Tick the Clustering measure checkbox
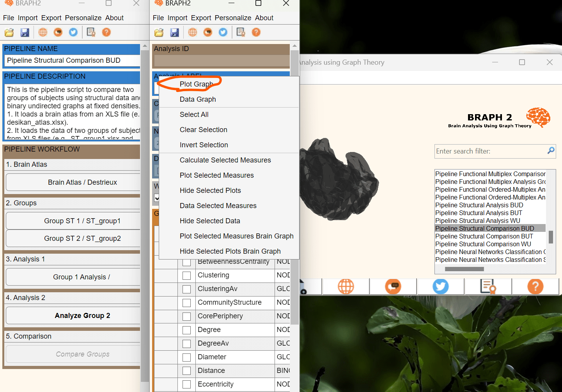562x392 pixels. tap(187, 275)
